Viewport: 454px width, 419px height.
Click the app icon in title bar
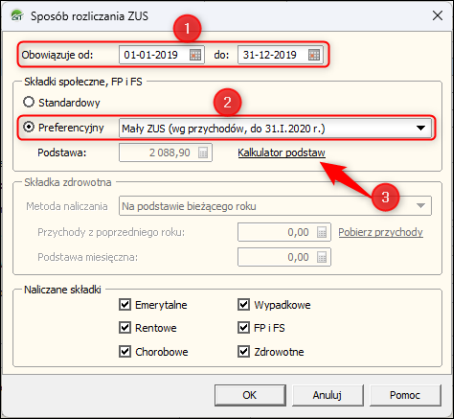(17, 16)
